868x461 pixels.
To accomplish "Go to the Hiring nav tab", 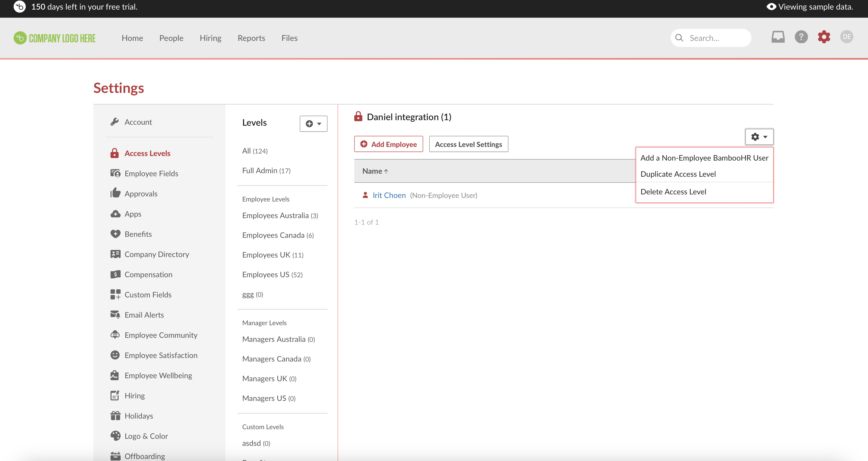I will tap(210, 38).
